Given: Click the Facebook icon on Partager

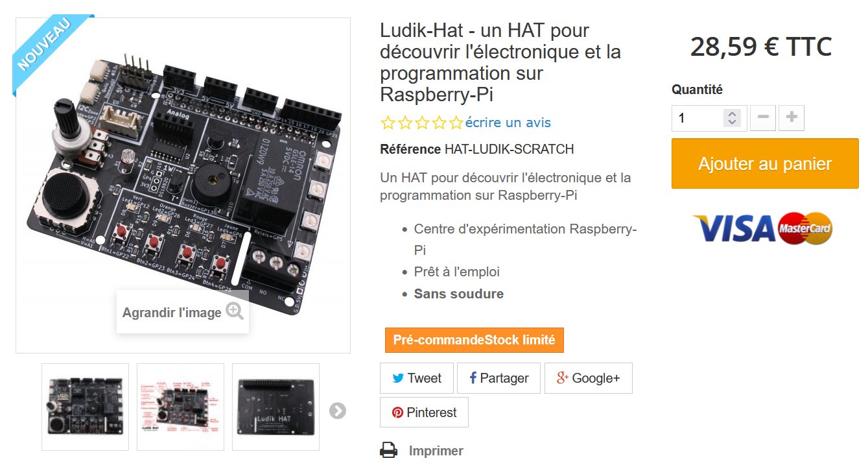Looking at the screenshot, I should pyautogui.click(x=473, y=378).
